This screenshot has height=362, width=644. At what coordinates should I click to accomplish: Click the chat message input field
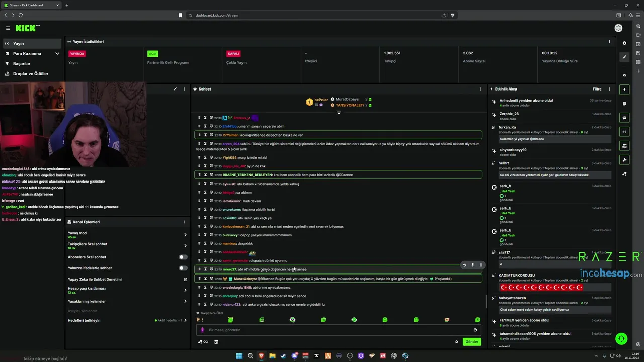coord(338,330)
